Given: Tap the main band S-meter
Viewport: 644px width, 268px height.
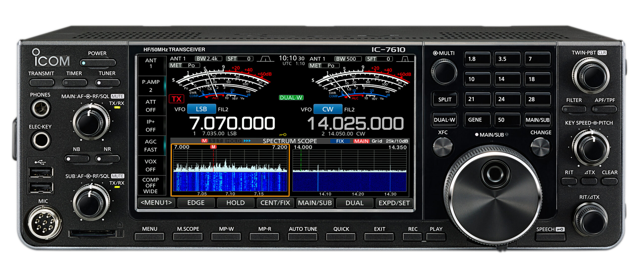Looking at the screenshot, I should (x=221, y=83).
